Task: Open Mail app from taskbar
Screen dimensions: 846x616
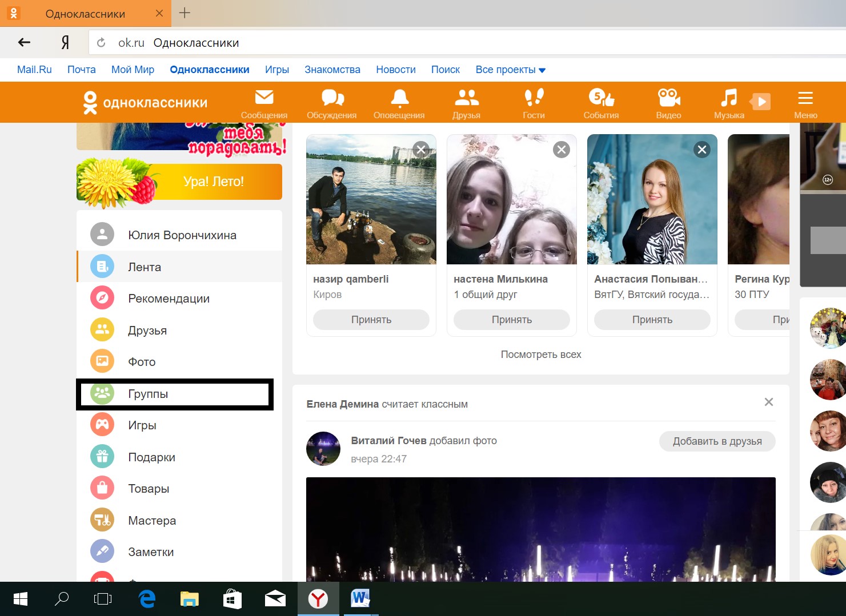Action: point(275,599)
